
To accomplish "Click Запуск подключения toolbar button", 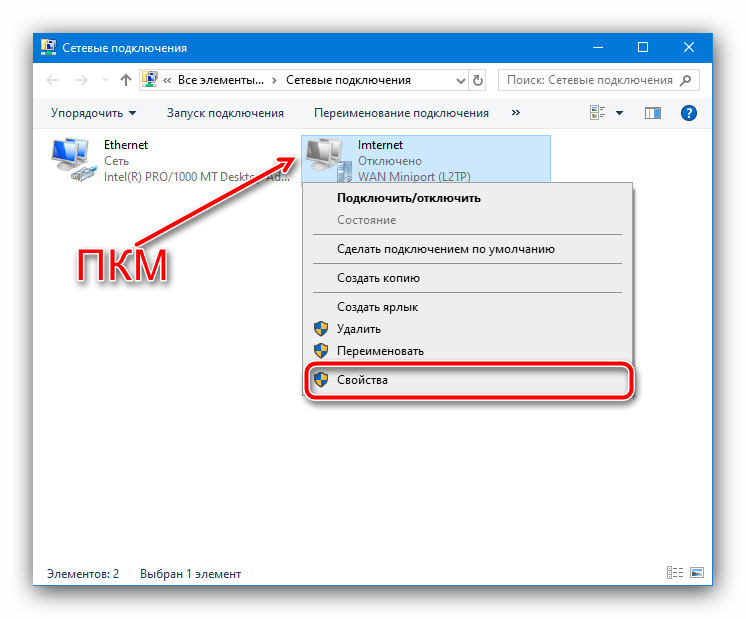I will tap(225, 113).
